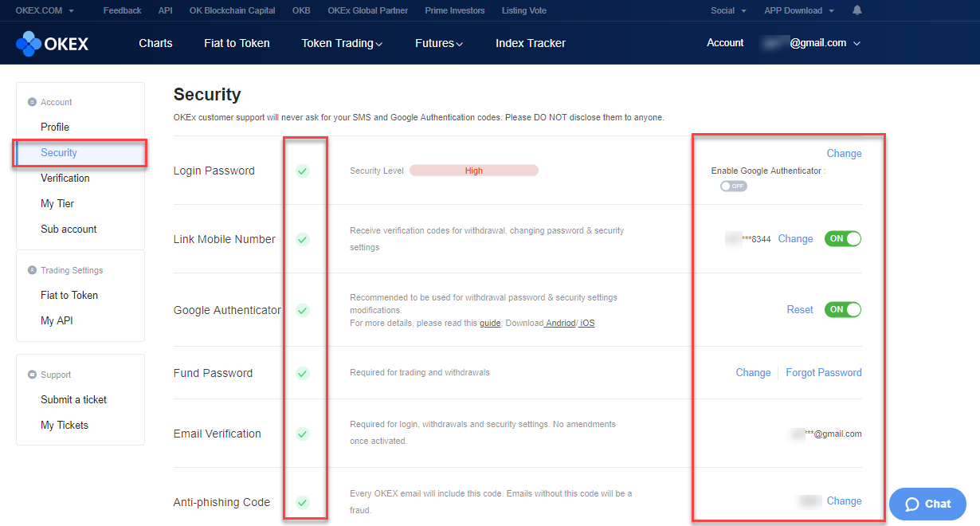The image size is (980, 526).
Task: Click green check beside Link Mobile Number
Action: click(303, 239)
